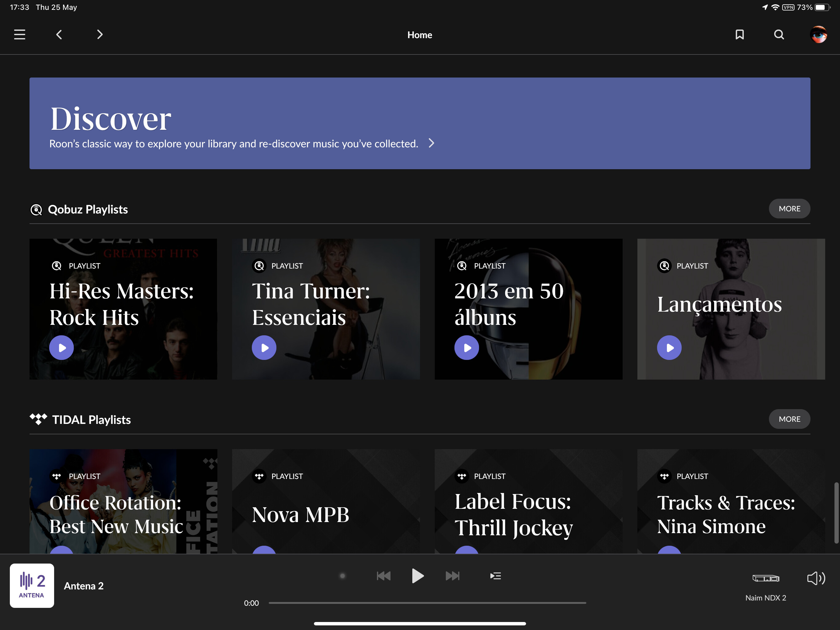This screenshot has height=630, width=840.
Task: Click Qobuz icon on Lançamentos card
Action: [664, 265]
